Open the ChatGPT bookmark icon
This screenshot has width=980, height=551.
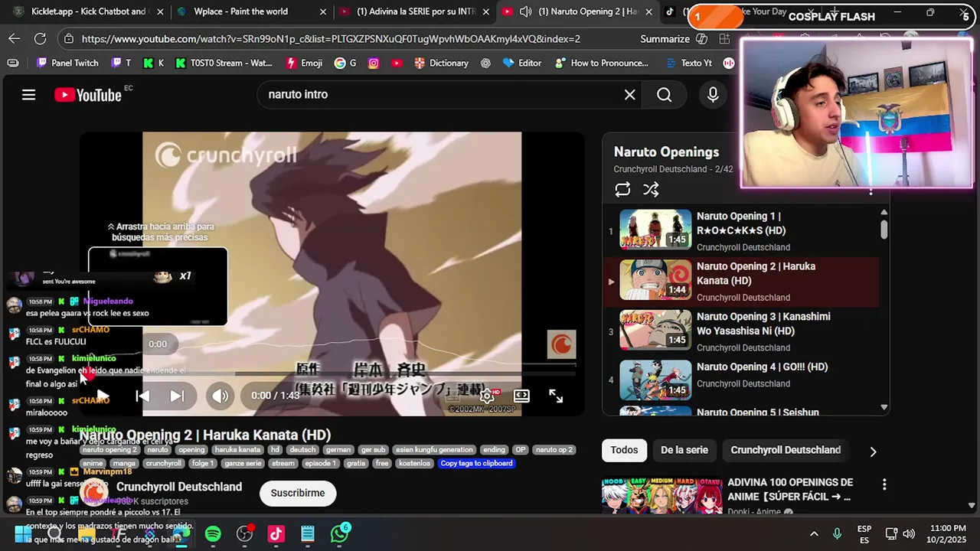(485, 63)
